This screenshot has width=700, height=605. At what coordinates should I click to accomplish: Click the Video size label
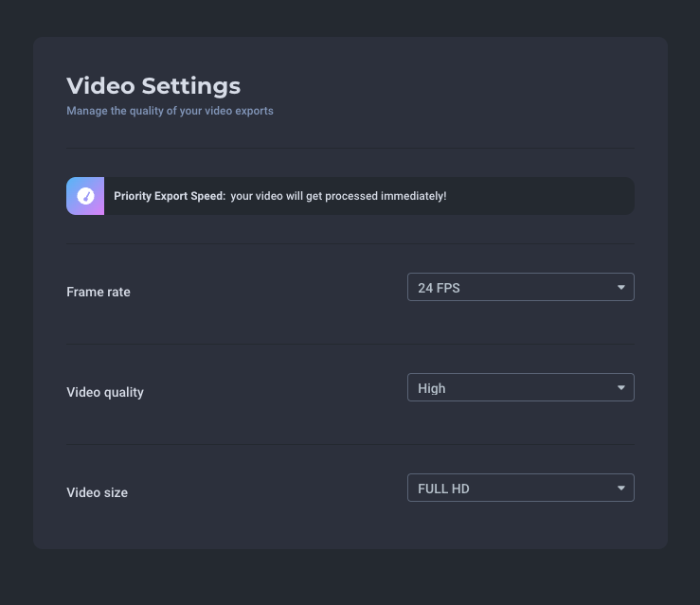tap(98, 492)
